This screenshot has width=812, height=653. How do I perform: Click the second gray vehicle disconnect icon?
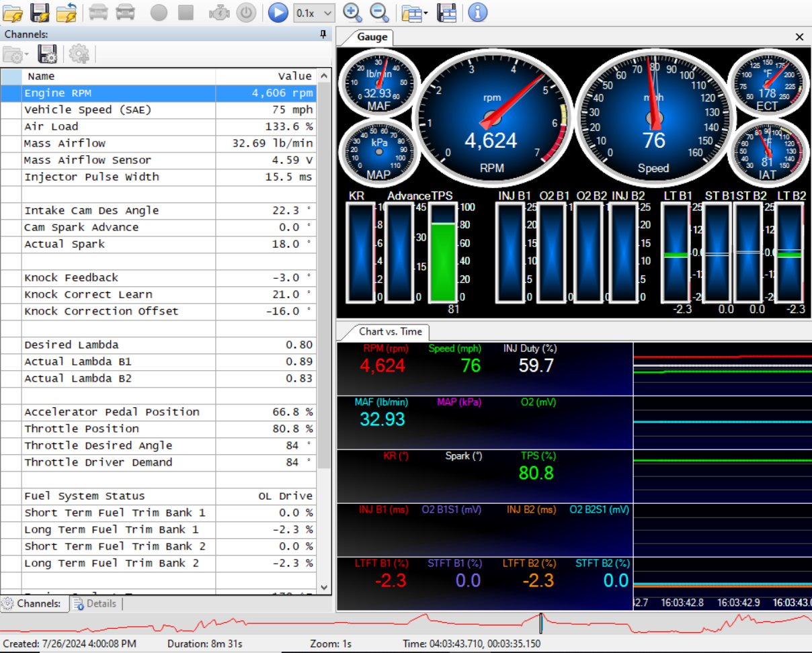click(x=124, y=12)
